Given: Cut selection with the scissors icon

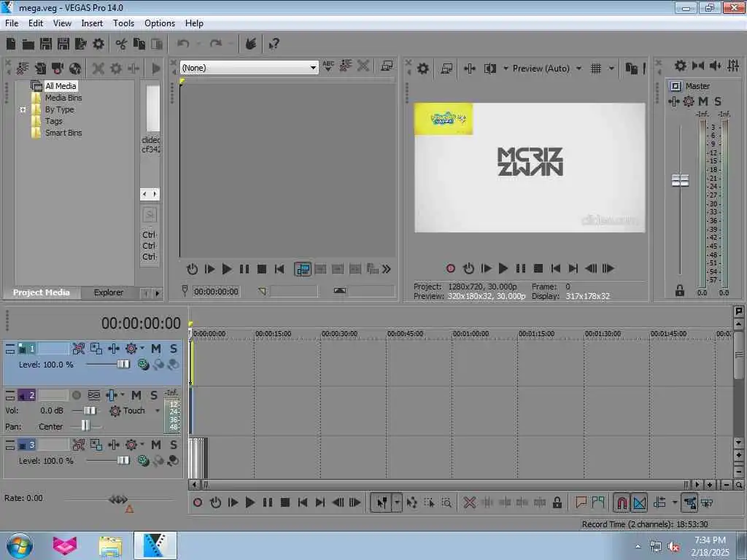Looking at the screenshot, I should 121,44.
